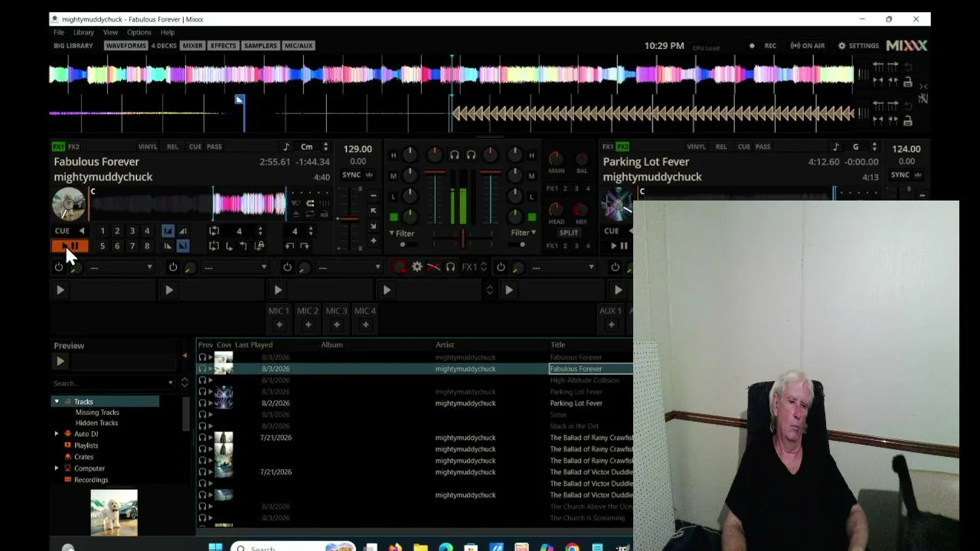Open the library search history dropdown
980x551 pixels.
coord(170,383)
